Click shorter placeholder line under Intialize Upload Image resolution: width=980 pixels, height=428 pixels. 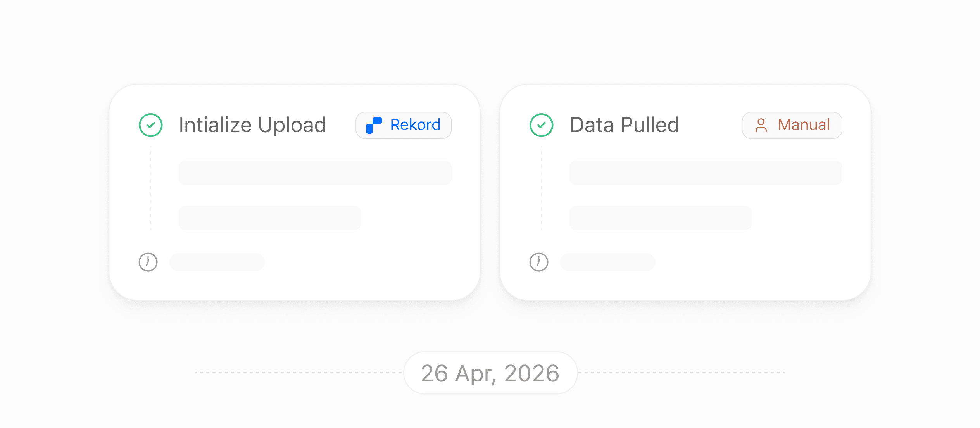click(270, 218)
